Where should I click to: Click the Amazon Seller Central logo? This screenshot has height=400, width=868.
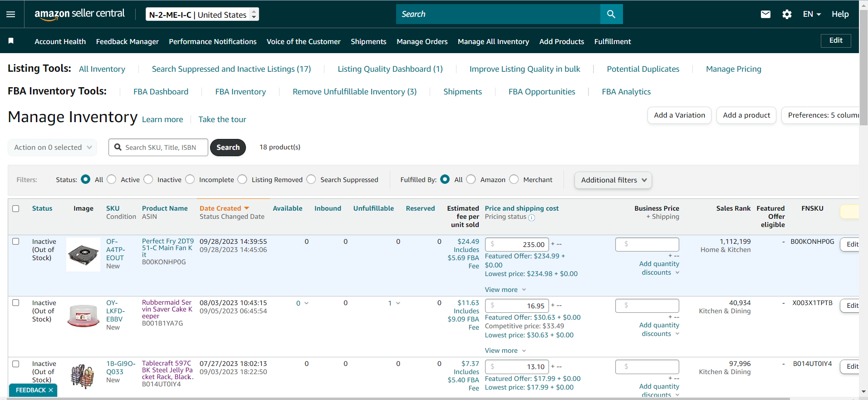click(x=79, y=14)
